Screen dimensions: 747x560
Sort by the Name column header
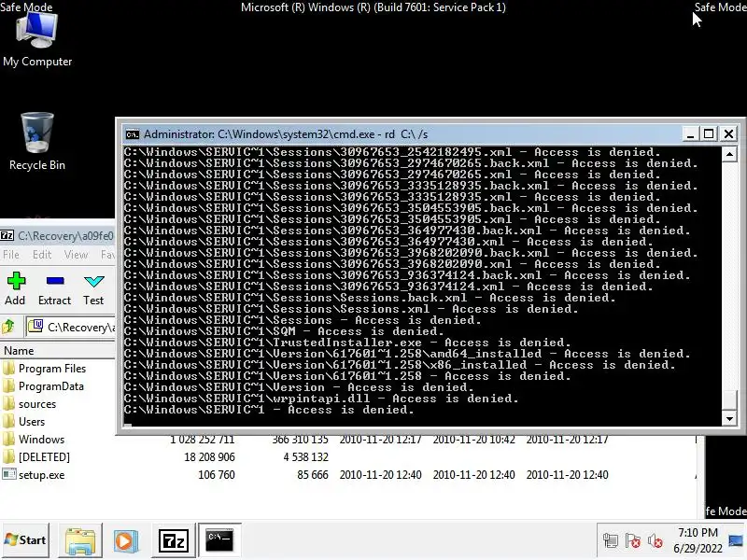point(57,351)
